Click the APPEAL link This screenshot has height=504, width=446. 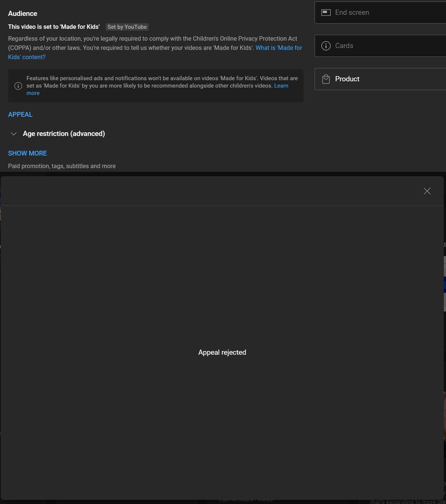click(x=20, y=115)
